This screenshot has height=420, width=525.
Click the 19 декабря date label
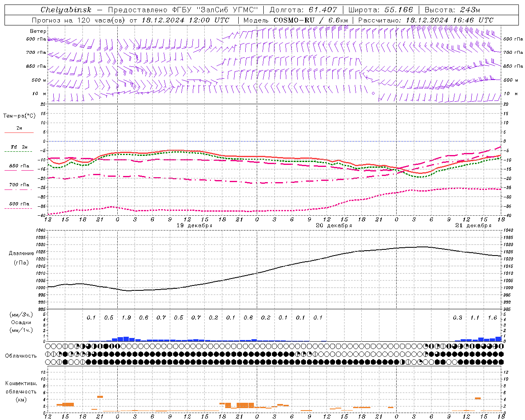194,226
